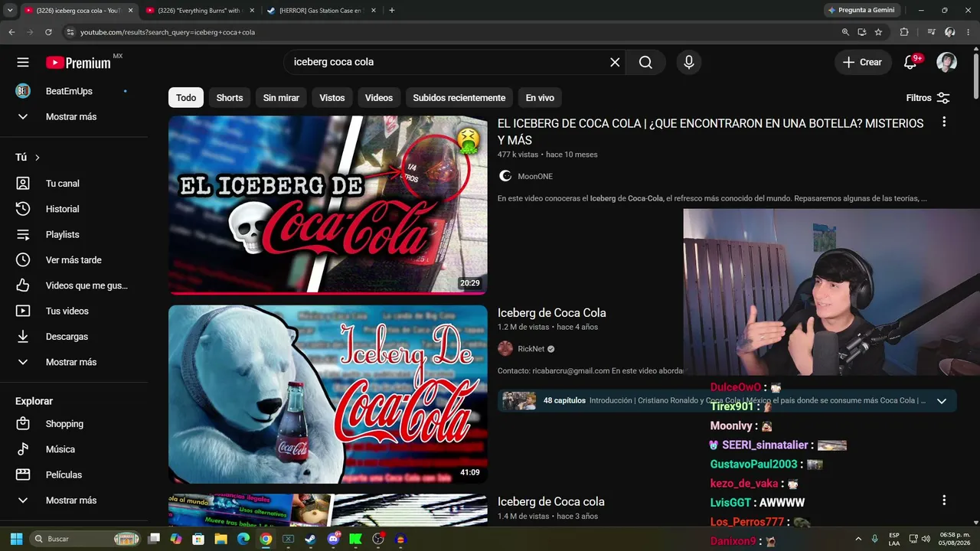The width and height of the screenshot is (980, 551).
Task: Open File Explorer from the taskbar
Action: point(220,539)
